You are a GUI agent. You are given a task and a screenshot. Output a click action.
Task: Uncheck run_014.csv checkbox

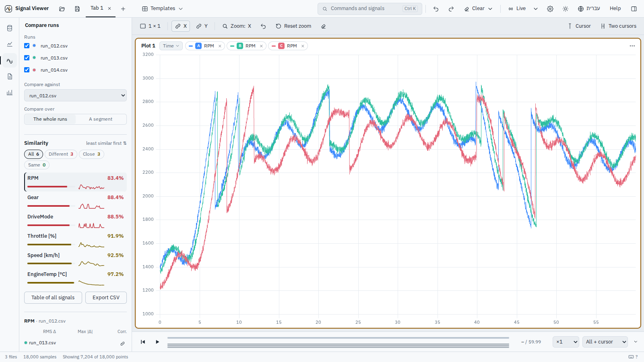pos(27,70)
